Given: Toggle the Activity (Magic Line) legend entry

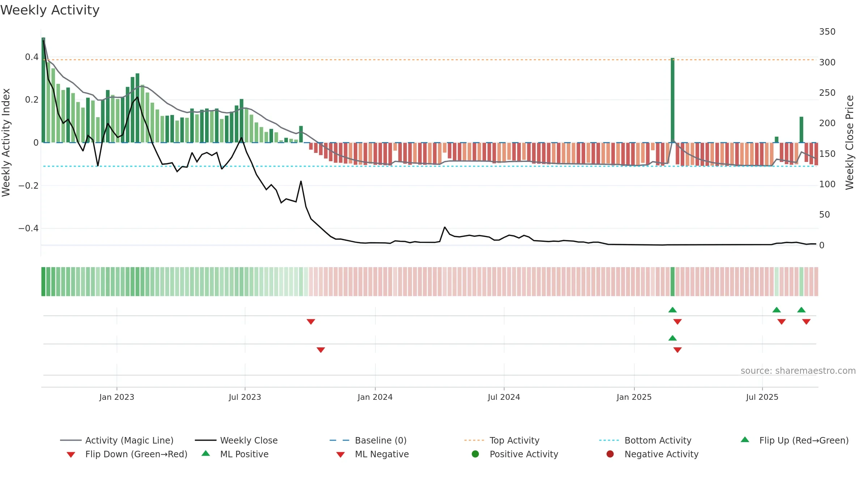Looking at the screenshot, I should point(117,440).
